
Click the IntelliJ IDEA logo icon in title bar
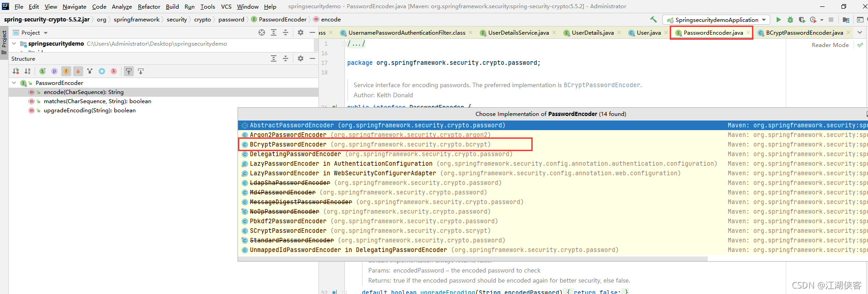point(5,6)
